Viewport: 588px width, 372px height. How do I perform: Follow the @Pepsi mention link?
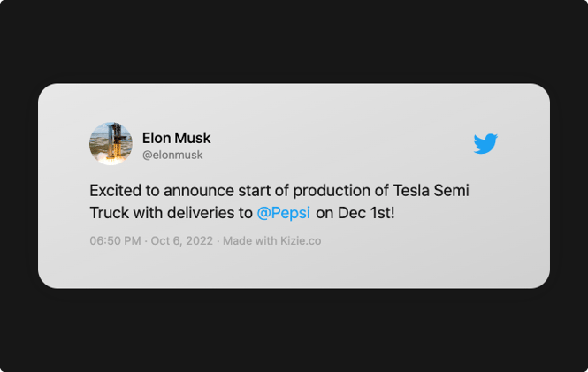coord(284,213)
